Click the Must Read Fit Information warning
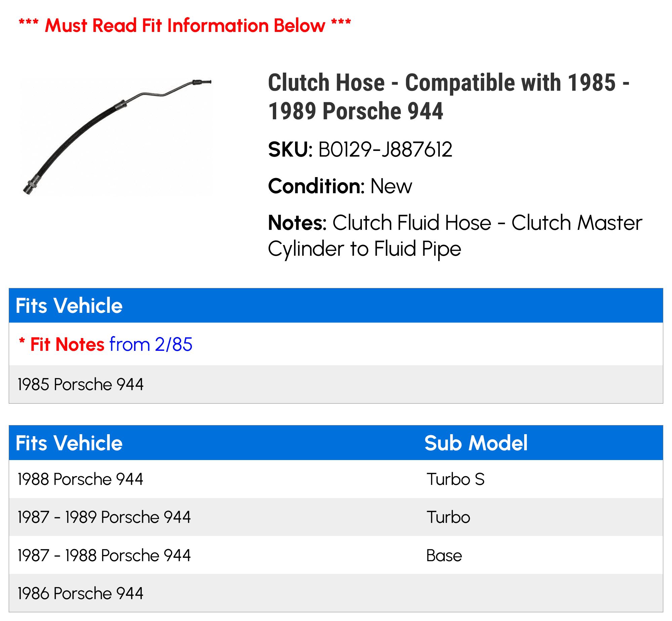 (185, 26)
